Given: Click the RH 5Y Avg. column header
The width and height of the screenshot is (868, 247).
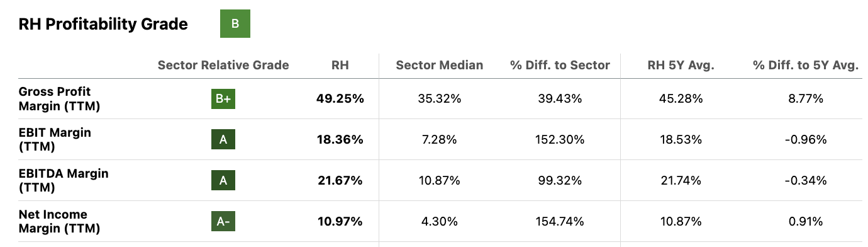Looking at the screenshot, I should pyautogui.click(x=681, y=65).
